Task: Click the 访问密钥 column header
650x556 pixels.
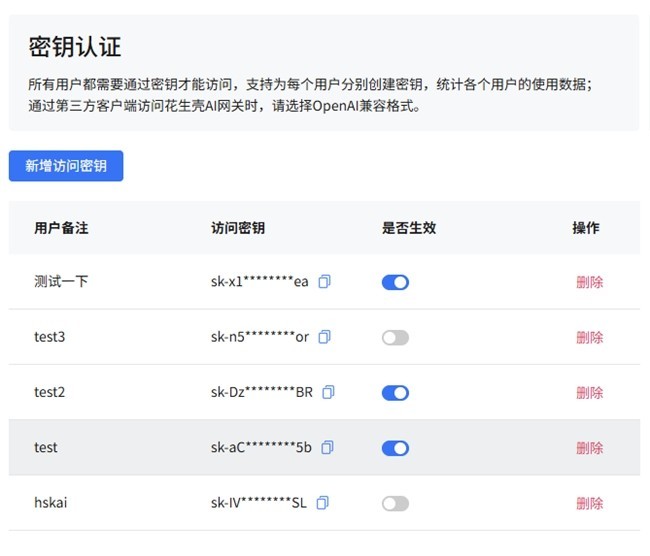Action: click(238, 228)
